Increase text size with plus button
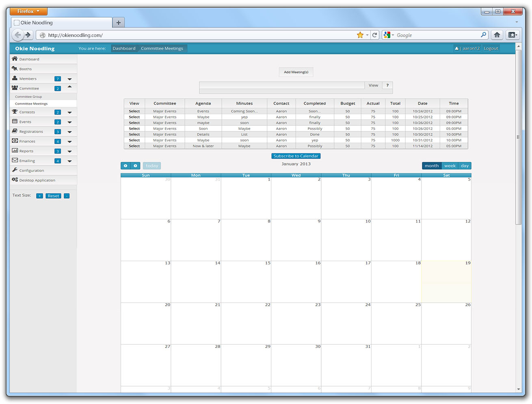Viewport: 532px width, 404px height. [x=39, y=196]
